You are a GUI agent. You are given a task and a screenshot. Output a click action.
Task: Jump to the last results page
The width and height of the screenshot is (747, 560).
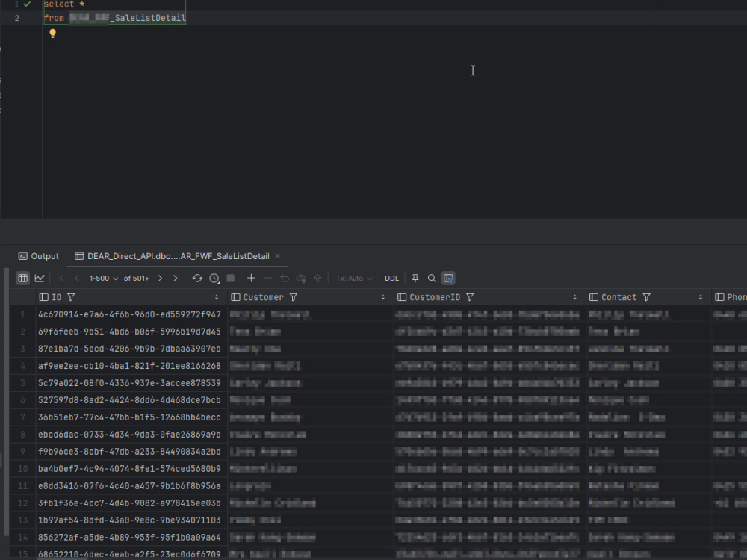coord(176,278)
